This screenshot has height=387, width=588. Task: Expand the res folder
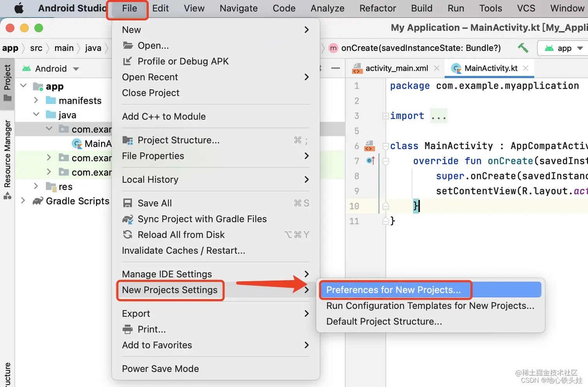(36, 187)
